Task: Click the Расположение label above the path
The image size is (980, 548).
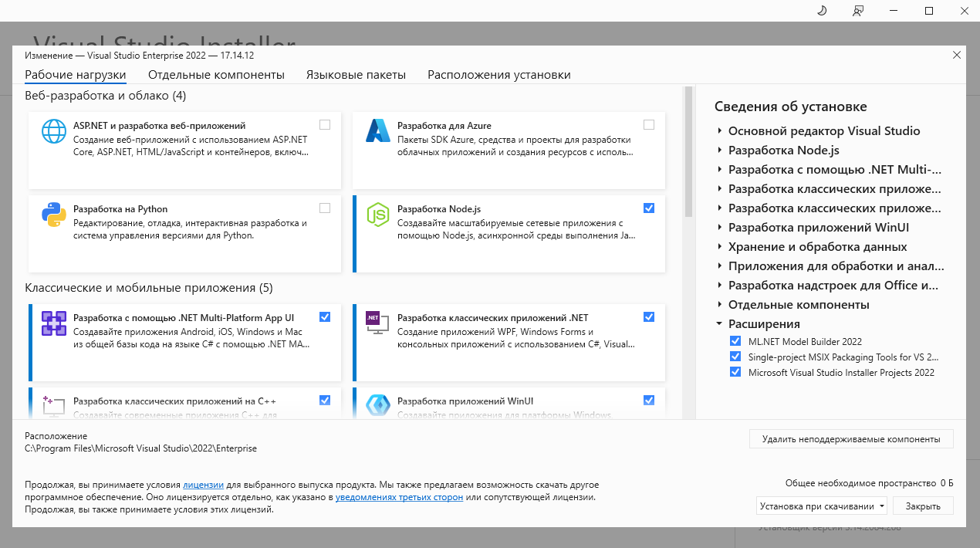Action: pyautogui.click(x=56, y=435)
